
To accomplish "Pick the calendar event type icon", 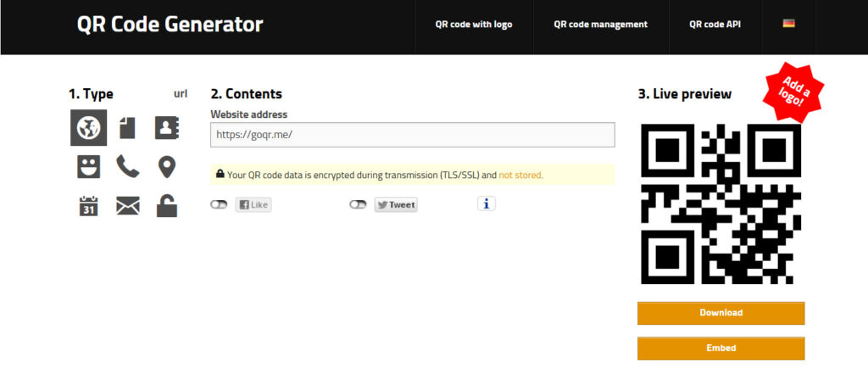I will tap(88, 205).
